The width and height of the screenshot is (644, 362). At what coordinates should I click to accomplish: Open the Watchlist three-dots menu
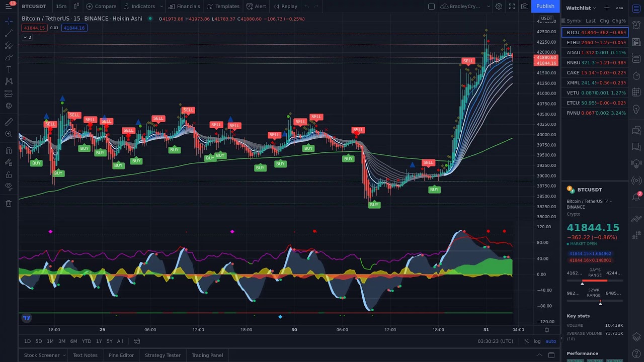click(619, 8)
